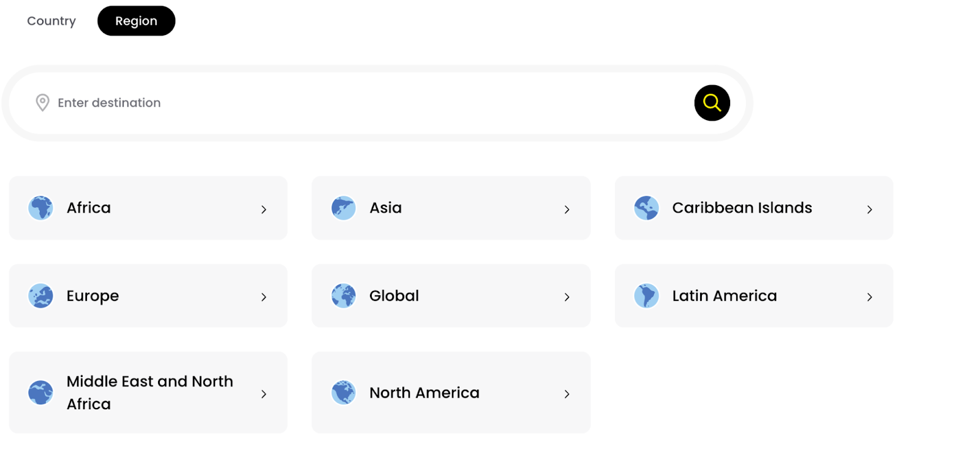Open the North America region label
The image size is (980, 462).
coord(424,393)
